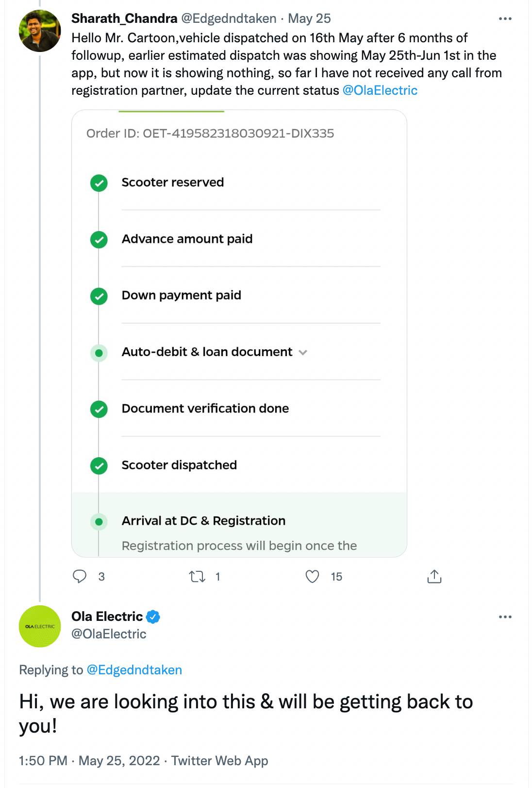This screenshot has height=788, width=532.
Task: Like the tweet with 15 likes
Action: pos(313,577)
